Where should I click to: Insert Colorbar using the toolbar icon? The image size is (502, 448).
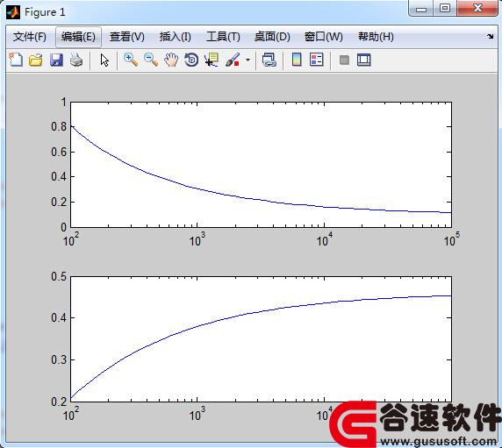pyautogui.click(x=297, y=60)
